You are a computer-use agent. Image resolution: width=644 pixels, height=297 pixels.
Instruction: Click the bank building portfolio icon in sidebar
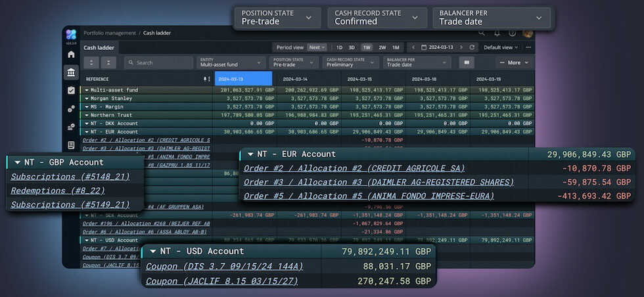(x=71, y=73)
